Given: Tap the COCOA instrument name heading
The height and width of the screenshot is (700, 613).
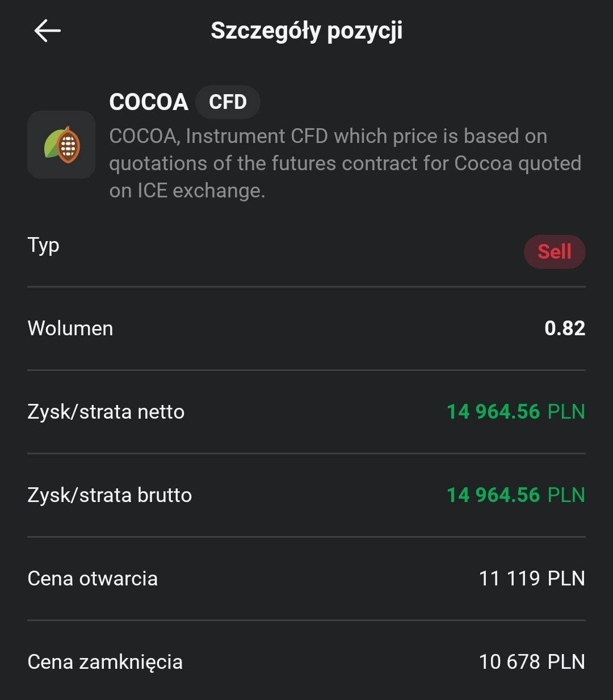Looking at the screenshot, I should 149,102.
